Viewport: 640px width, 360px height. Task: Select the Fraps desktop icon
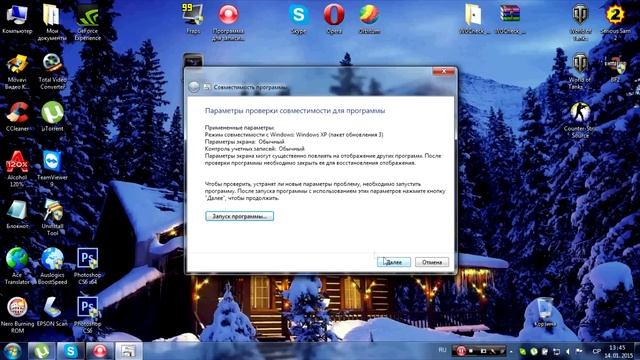193,19
